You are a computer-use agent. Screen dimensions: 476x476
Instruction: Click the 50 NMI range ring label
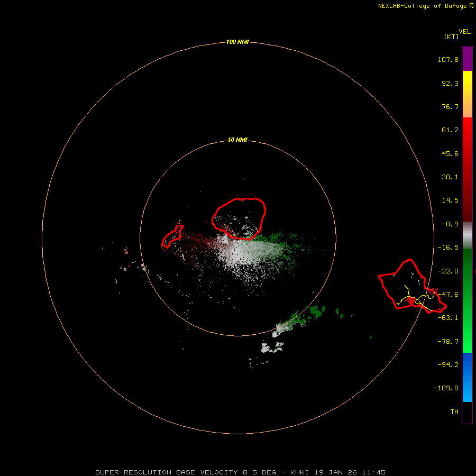tap(237, 140)
